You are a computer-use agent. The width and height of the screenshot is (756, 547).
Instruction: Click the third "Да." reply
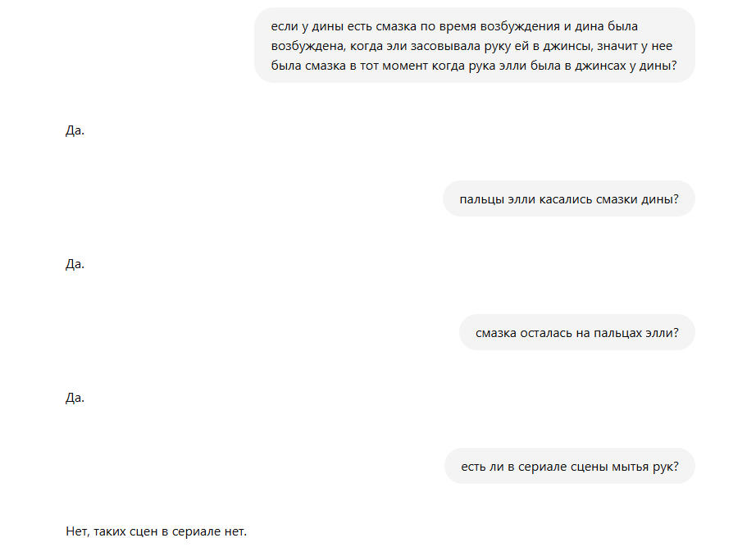[75, 398]
